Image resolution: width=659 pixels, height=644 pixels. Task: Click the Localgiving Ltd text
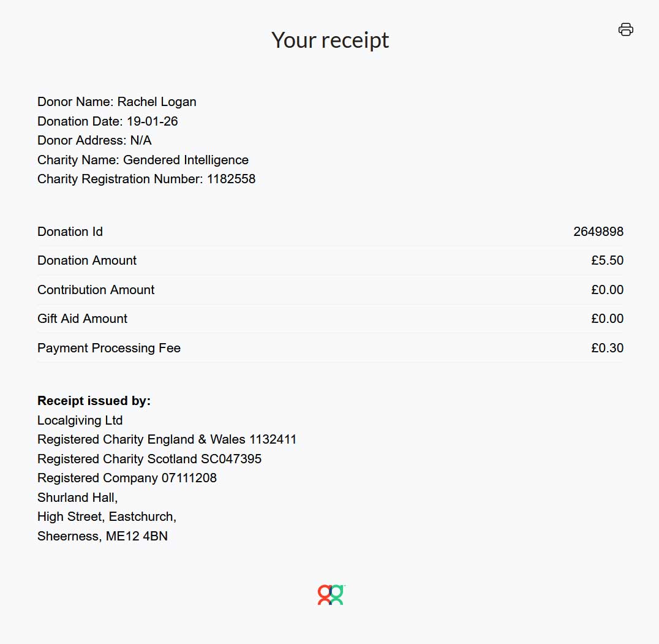80,420
